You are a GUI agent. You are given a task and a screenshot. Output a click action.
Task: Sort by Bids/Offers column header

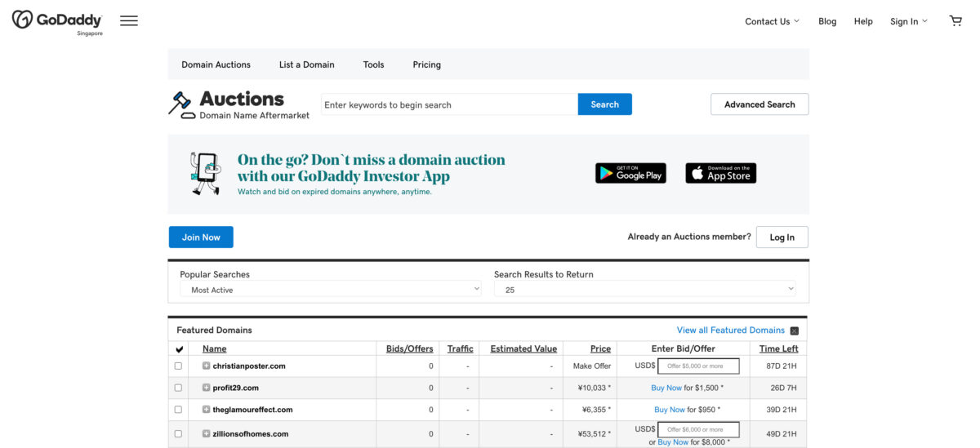coord(410,348)
